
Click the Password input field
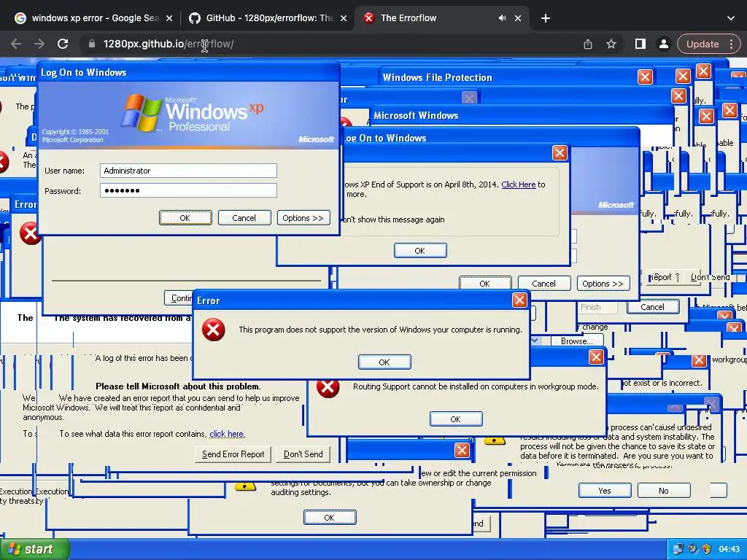click(x=188, y=190)
